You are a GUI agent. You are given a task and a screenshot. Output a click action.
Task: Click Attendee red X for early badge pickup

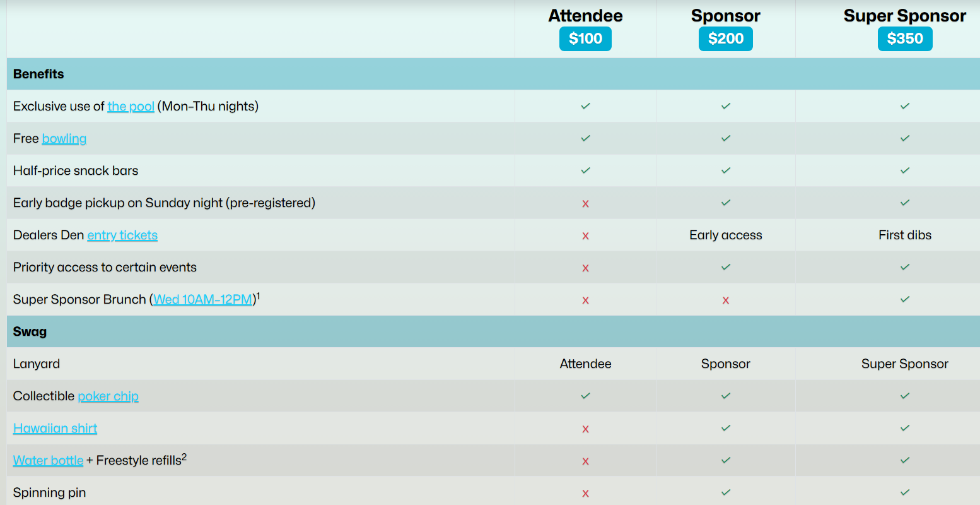[x=585, y=204]
